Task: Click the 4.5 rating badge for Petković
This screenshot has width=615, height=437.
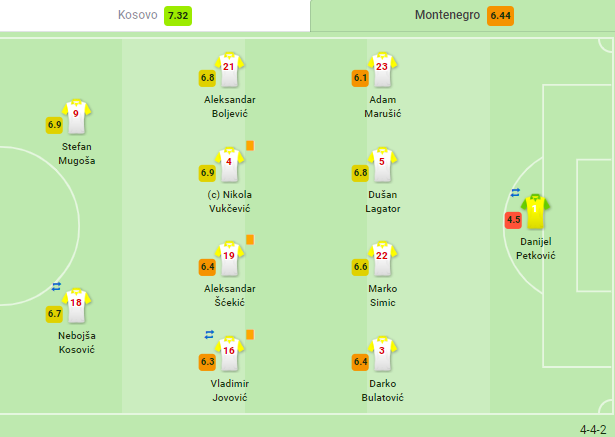Action: coord(513,220)
